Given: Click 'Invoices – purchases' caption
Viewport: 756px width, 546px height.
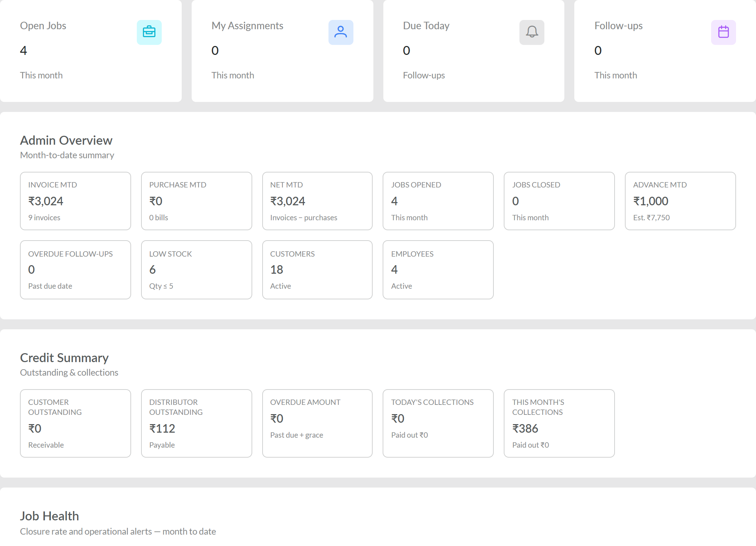Looking at the screenshot, I should coord(304,217).
